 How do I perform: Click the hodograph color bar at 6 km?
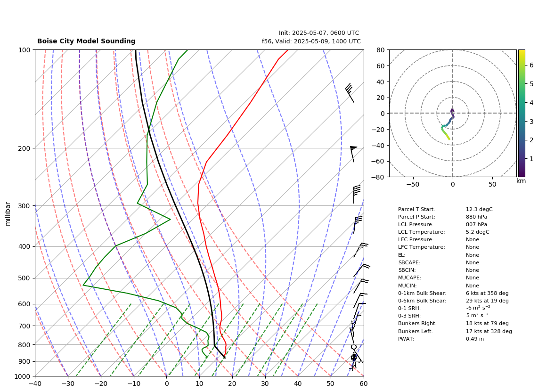click(x=521, y=65)
